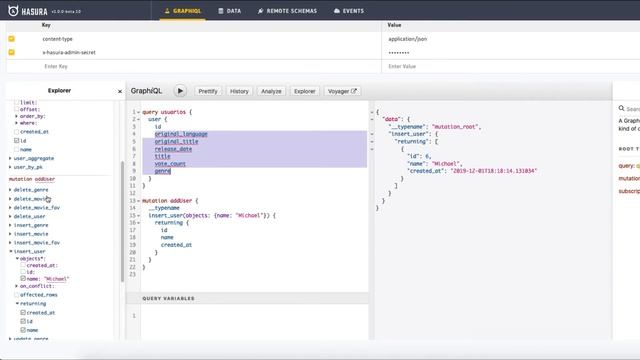Image resolution: width=640 pixels, height=360 pixels.
Task: Click the Prettify button
Action: pyautogui.click(x=208, y=91)
